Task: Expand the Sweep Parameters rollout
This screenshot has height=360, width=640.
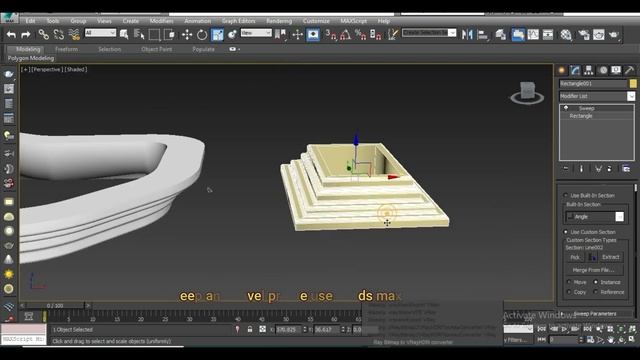Action: click(595, 314)
